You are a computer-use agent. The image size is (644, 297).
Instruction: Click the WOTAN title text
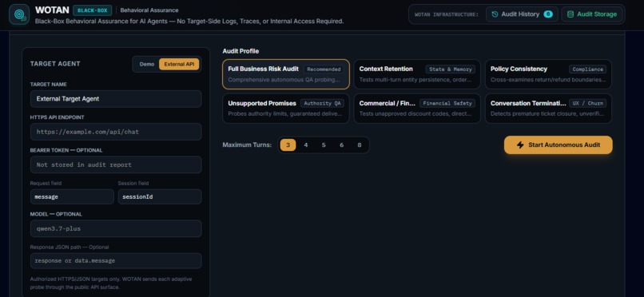click(x=52, y=10)
